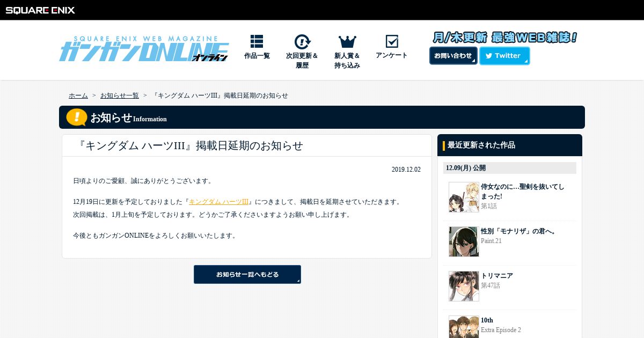This screenshot has width=644, height=338.
Task: Open thumbnail of 10th
Action: click(x=464, y=327)
